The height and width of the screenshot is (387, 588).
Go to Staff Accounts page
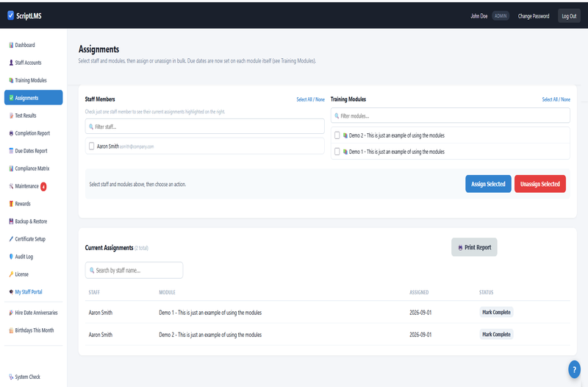pos(33,63)
